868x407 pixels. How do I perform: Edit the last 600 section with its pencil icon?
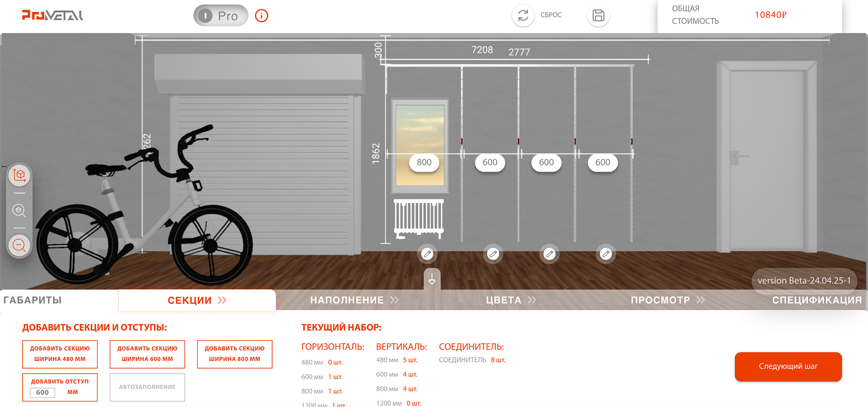pos(606,254)
